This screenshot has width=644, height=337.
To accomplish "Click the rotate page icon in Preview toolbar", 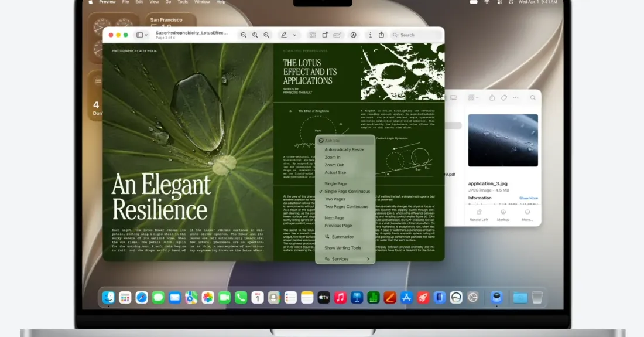I will click(325, 35).
